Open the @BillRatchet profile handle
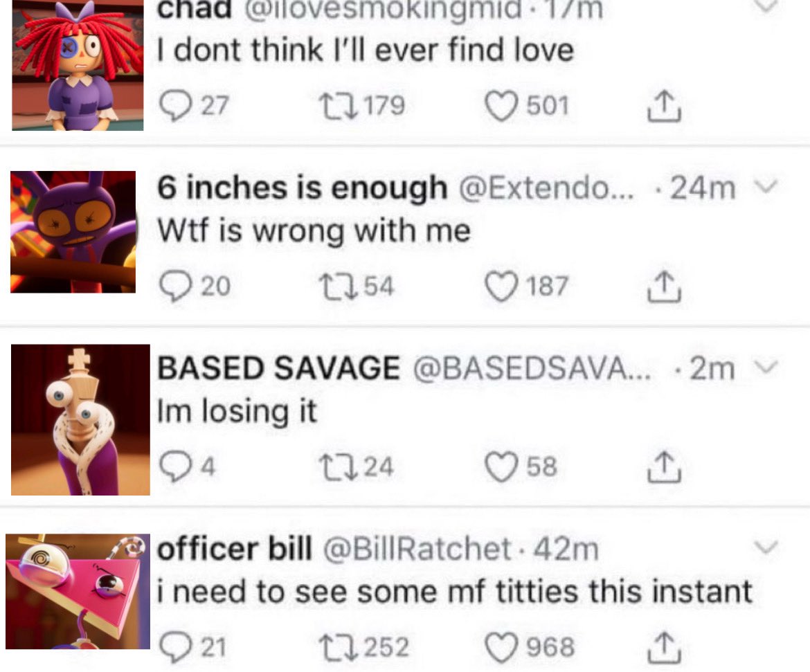The image size is (810, 672). tap(417, 549)
